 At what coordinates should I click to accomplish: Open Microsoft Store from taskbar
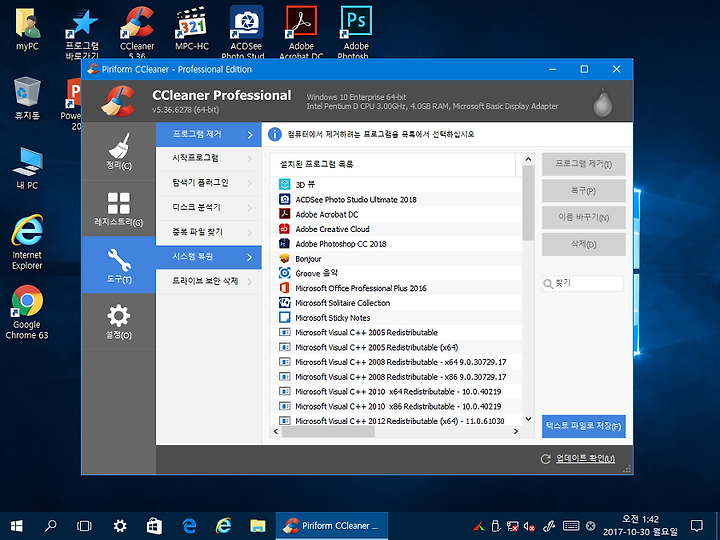click(154, 526)
